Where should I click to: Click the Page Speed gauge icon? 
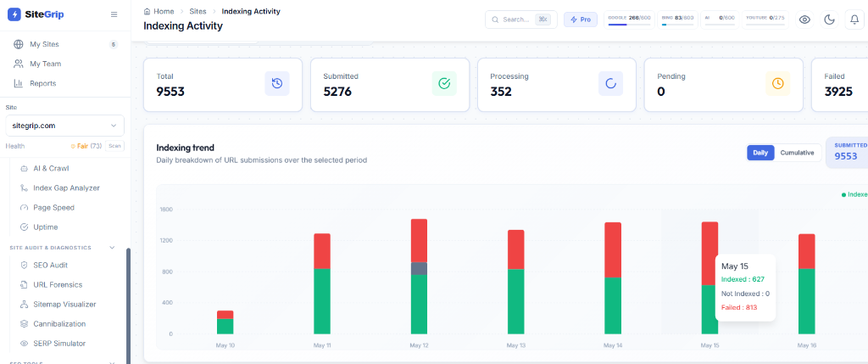(x=24, y=208)
